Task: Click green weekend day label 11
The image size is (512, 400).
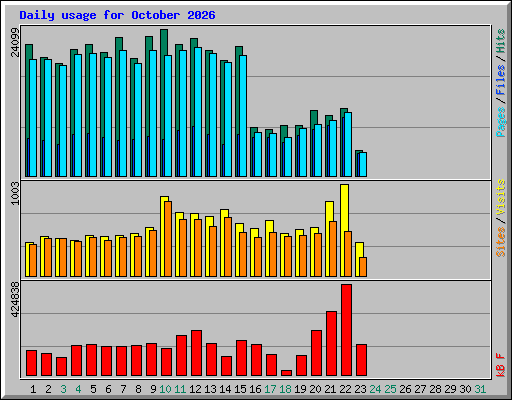Action: pyautogui.click(x=180, y=389)
